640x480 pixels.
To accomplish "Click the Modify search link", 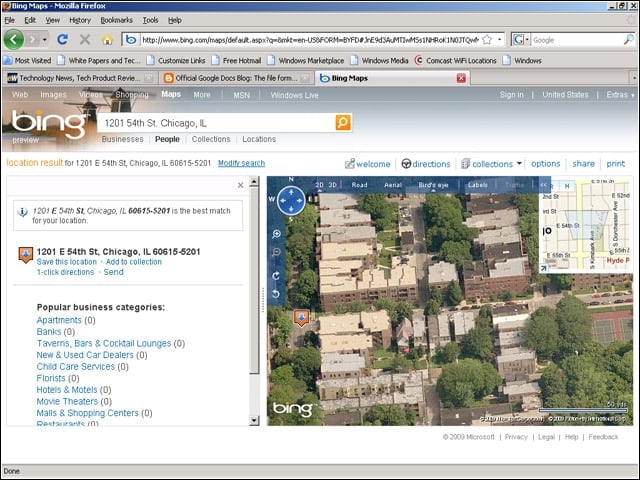I will pos(241,163).
